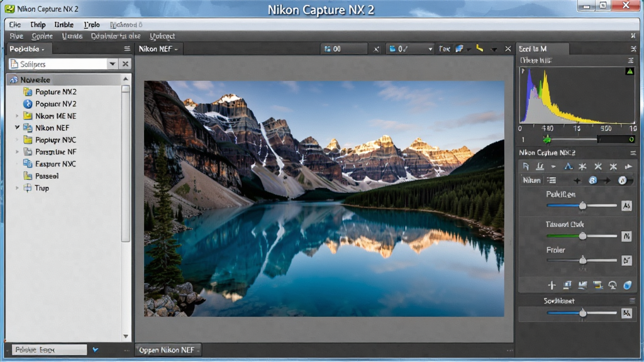Click the list-view icon beside the Nikan button
644x362 pixels.
[552, 180]
